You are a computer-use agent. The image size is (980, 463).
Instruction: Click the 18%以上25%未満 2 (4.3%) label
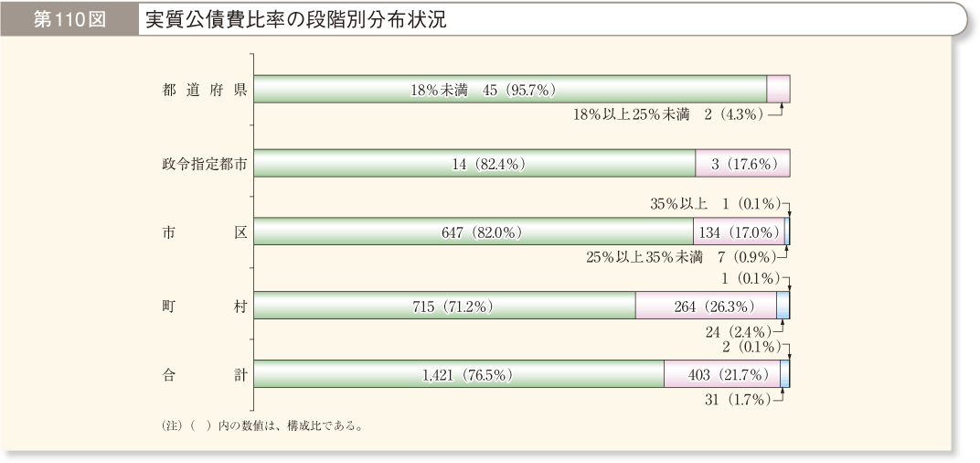click(668, 115)
